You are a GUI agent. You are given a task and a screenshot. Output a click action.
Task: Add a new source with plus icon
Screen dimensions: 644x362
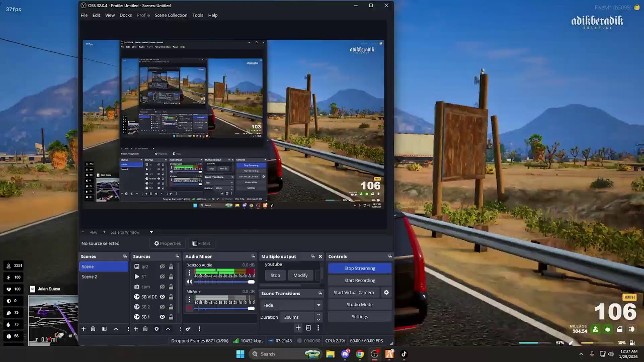(x=136, y=329)
